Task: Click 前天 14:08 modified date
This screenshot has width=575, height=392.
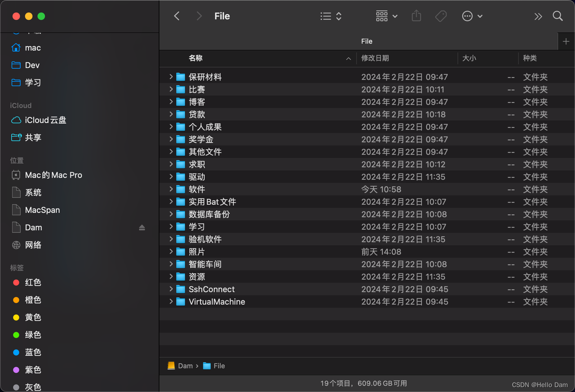Action: pos(381,252)
